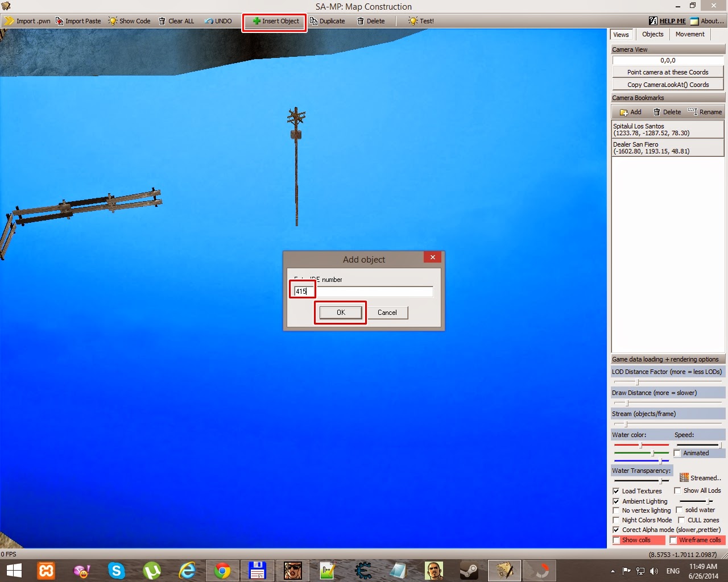Duplicate the selected object via toolbar
This screenshot has width=728, height=582.
pyautogui.click(x=328, y=21)
